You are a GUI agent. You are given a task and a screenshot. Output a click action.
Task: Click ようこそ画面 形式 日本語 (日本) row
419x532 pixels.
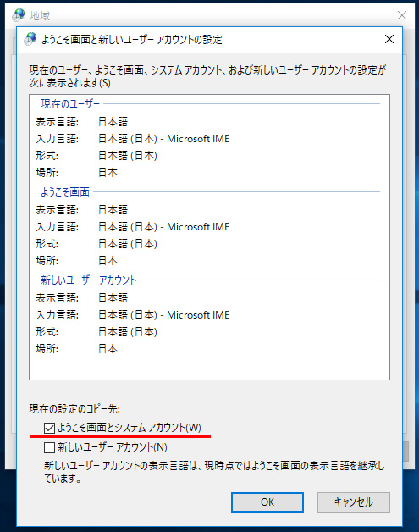click(x=96, y=244)
